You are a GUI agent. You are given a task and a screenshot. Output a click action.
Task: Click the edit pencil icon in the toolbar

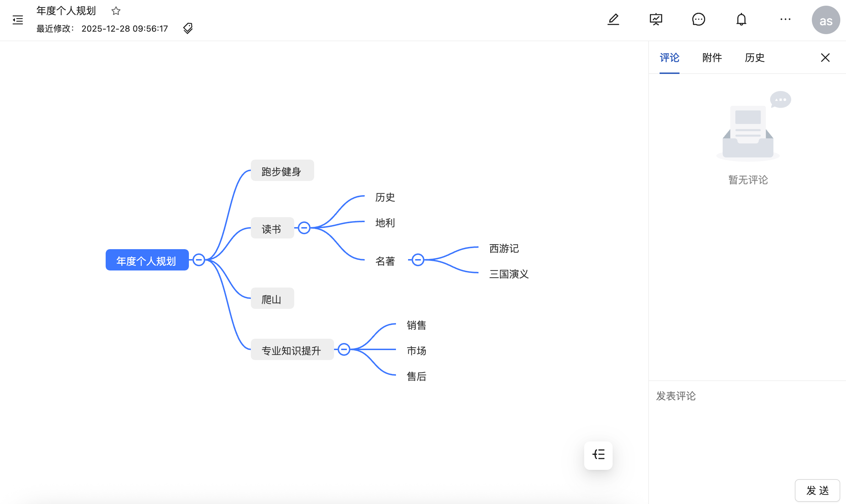(613, 20)
